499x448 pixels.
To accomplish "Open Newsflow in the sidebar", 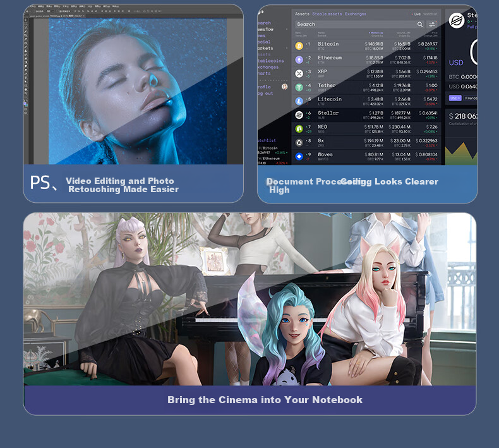I will point(265,29).
